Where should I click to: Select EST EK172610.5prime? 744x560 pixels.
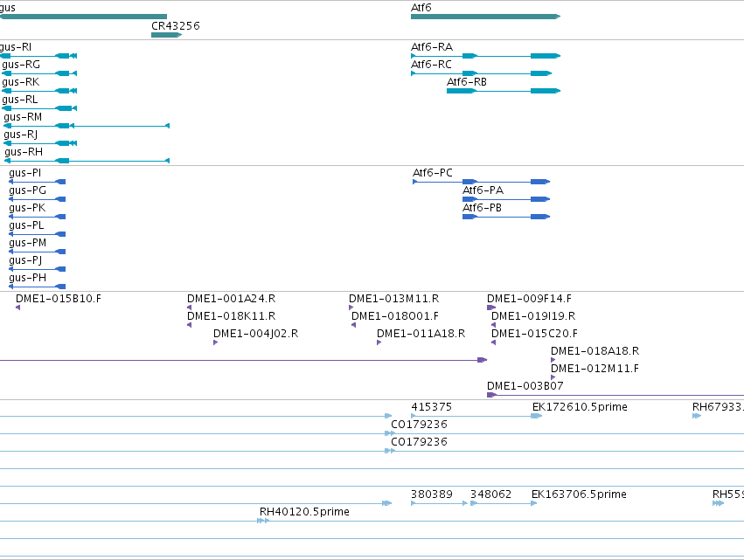click(536, 417)
